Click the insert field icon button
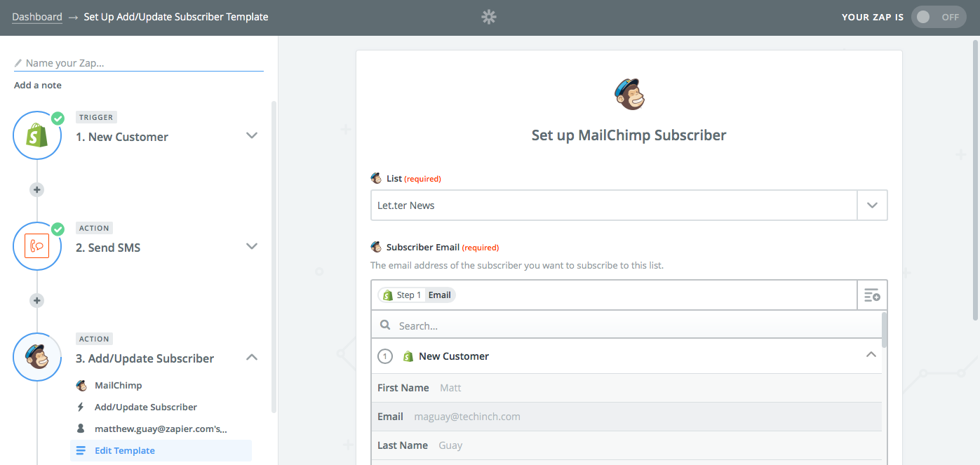 (x=872, y=295)
